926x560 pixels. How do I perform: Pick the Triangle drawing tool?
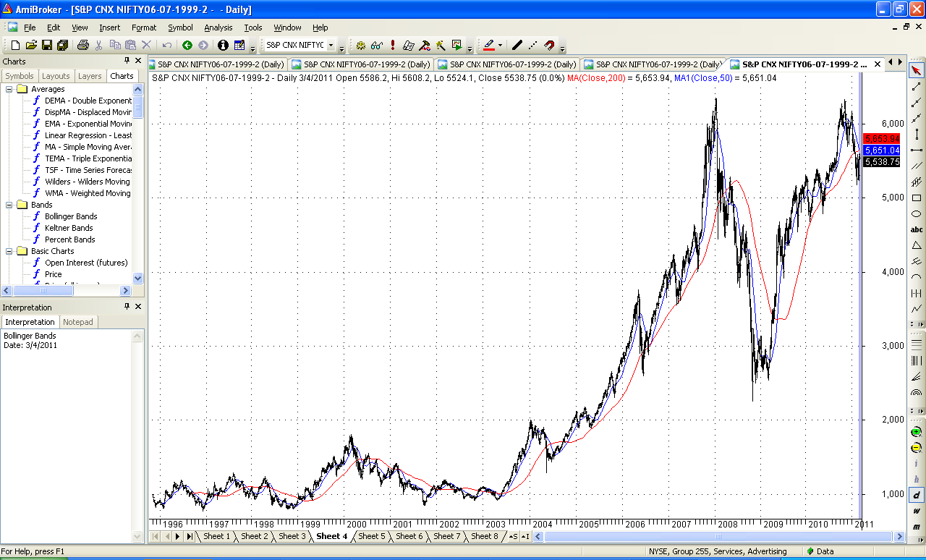917,245
